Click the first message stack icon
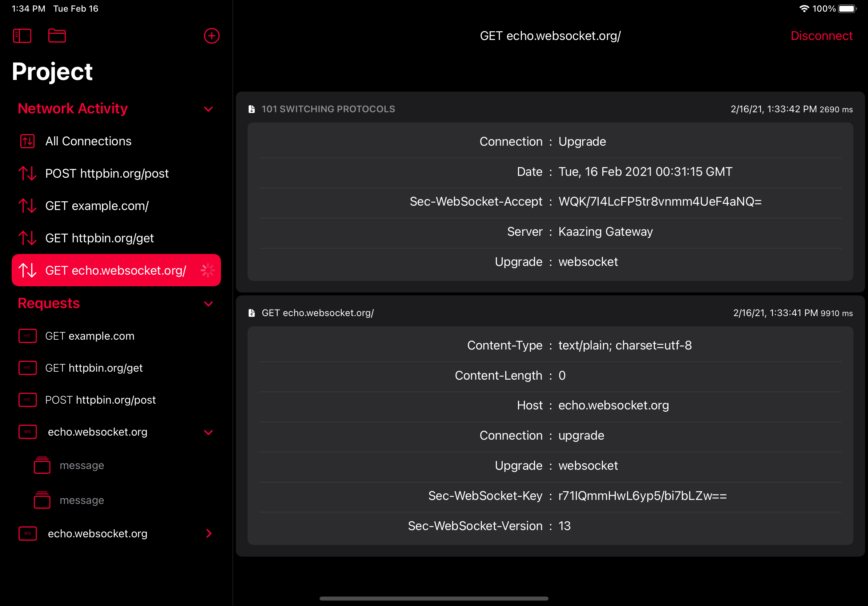The height and width of the screenshot is (606, 868). (42, 465)
